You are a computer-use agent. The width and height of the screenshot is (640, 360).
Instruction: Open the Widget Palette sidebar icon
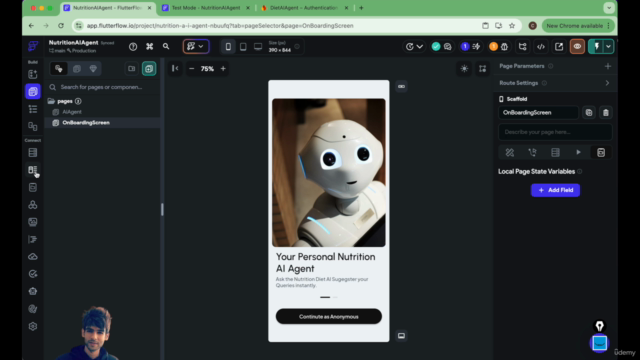33,74
